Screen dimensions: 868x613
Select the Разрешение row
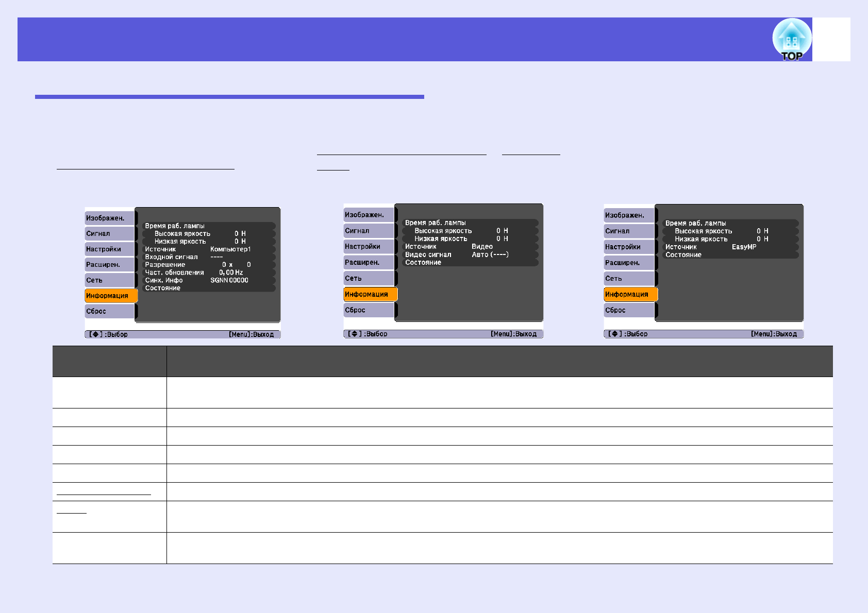pos(208,265)
